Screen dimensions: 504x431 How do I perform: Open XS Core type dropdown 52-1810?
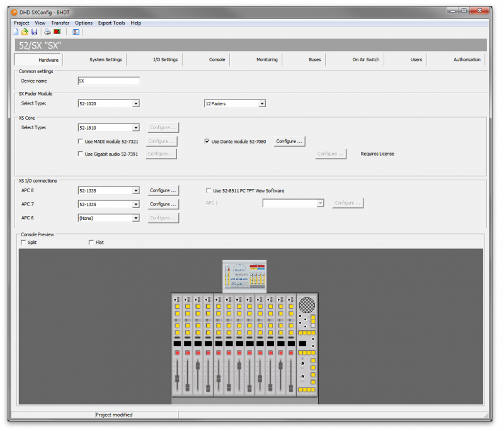pos(108,127)
